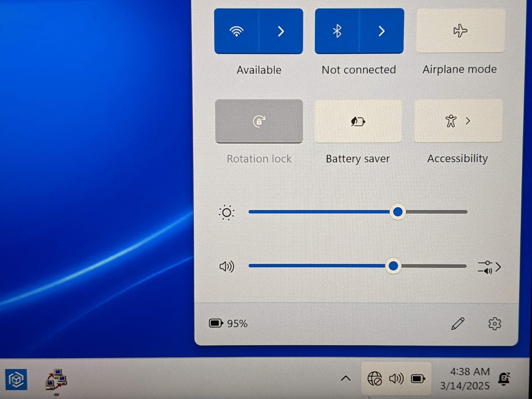Expand the Wi-Fi networks list arrow
The image size is (532, 399).
pos(281,31)
